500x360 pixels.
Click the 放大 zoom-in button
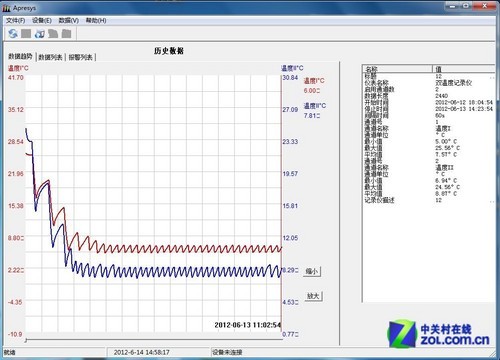(x=313, y=296)
